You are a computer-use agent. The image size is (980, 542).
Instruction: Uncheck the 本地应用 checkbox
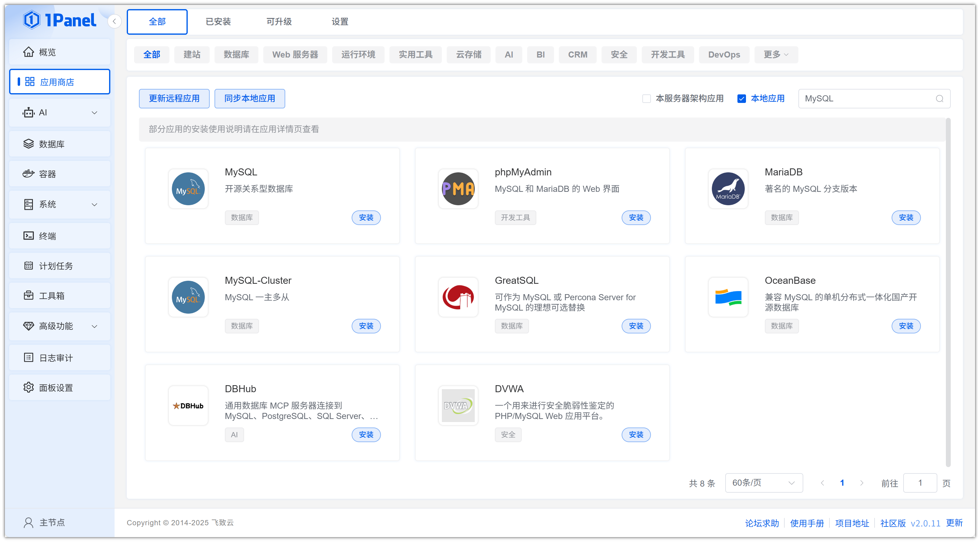click(741, 99)
